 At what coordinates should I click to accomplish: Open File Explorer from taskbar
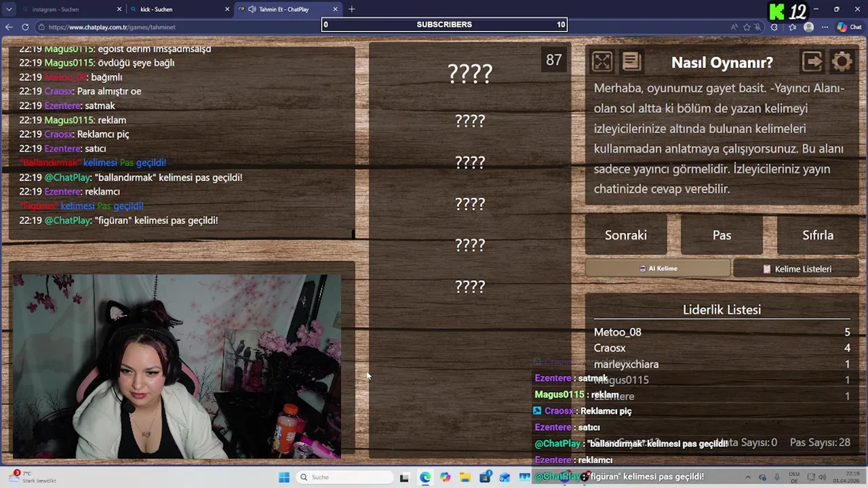465,477
